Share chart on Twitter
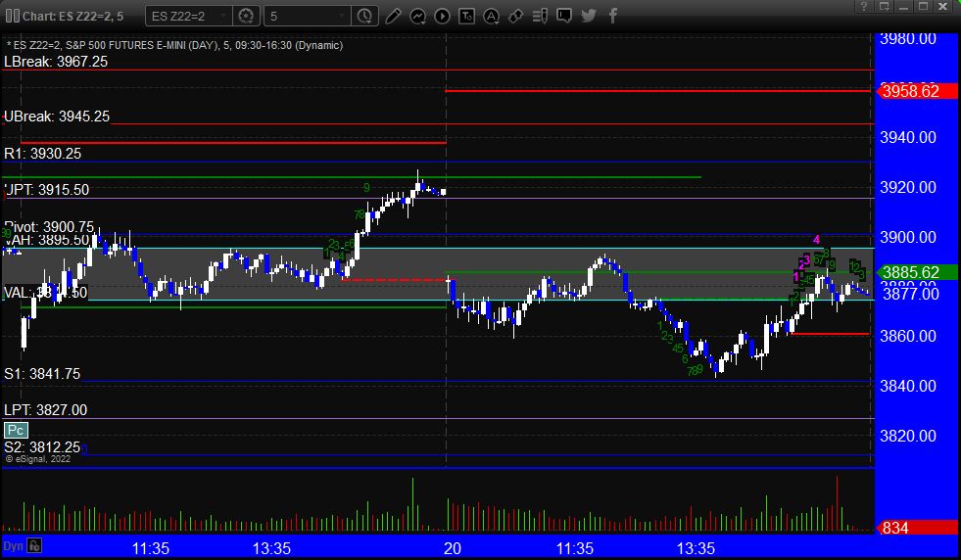 click(x=589, y=16)
